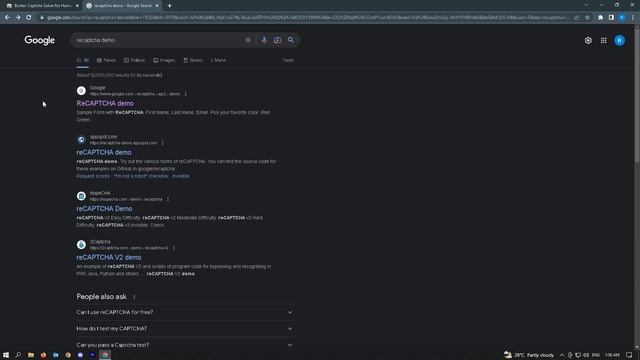Open the 'Invisible' sitelink
Screen dimensions: 640x360
[x=181, y=176]
